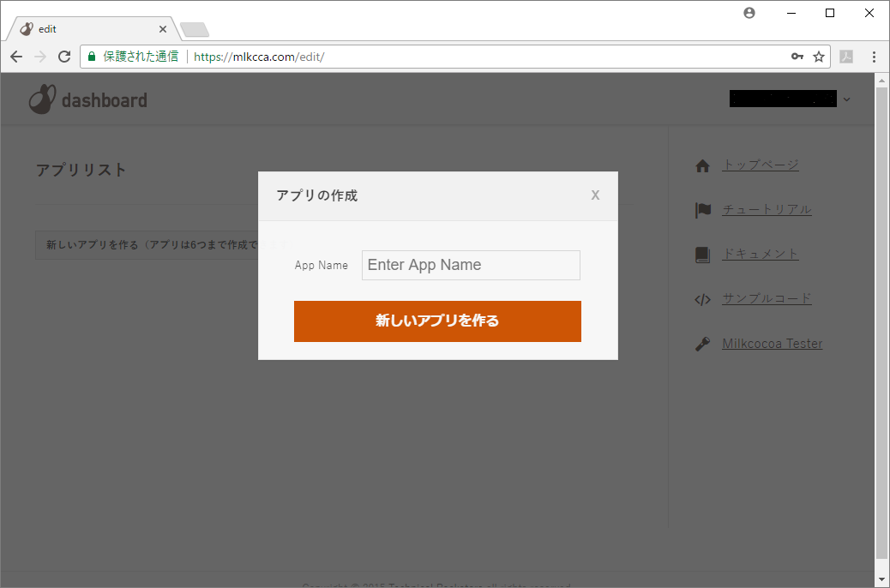Click the code brackets icon beside サンプルコード
Viewport: 890px width, 588px height.
[x=703, y=300]
